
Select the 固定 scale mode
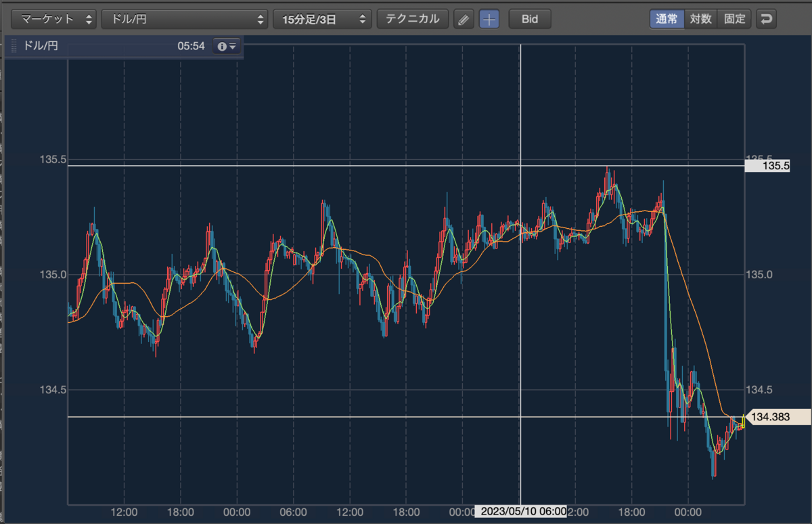pyautogui.click(x=734, y=19)
